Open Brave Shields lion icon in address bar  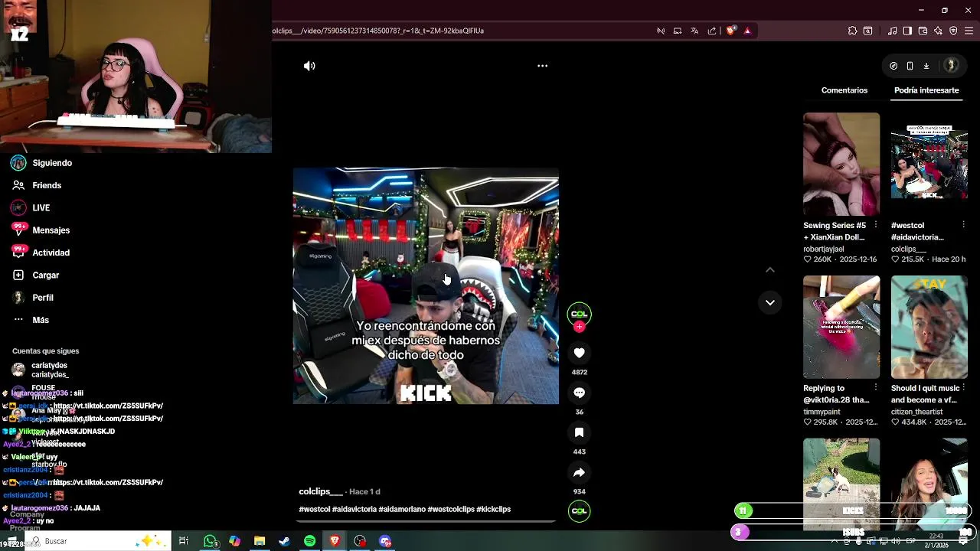click(x=730, y=31)
